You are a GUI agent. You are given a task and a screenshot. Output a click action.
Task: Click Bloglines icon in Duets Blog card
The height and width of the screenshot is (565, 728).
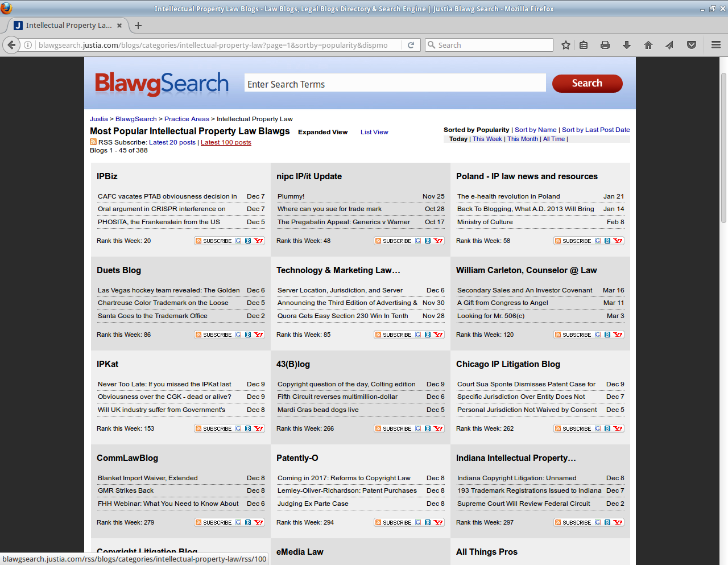[x=248, y=335]
